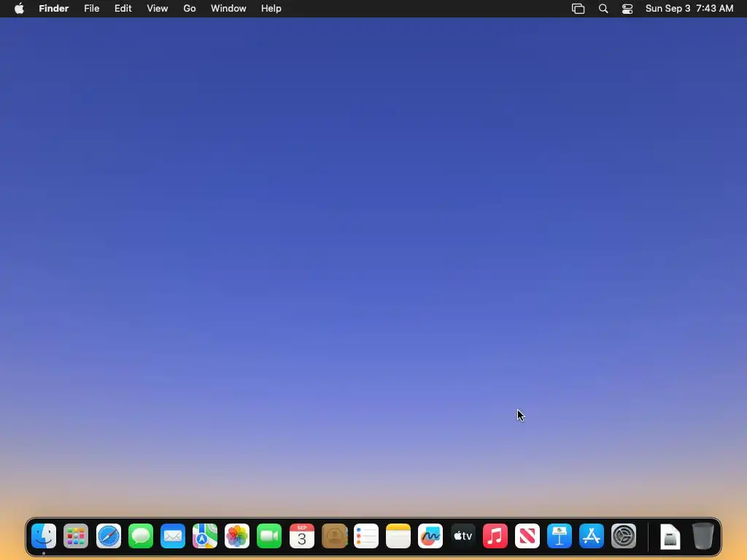Viewport: 747px width, 560px height.
Task: Open Messages app in Dock
Action: [x=141, y=536]
